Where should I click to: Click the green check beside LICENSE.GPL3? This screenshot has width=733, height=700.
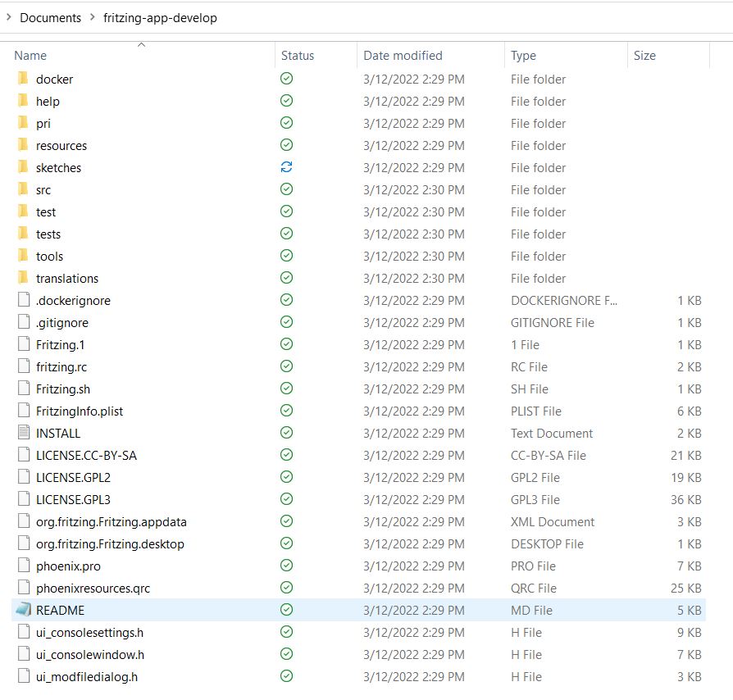pos(286,499)
